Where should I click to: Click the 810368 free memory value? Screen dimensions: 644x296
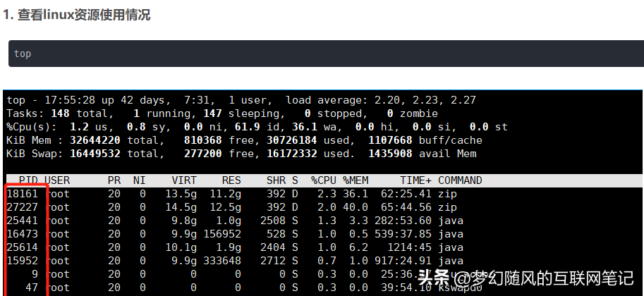pyautogui.click(x=202, y=140)
